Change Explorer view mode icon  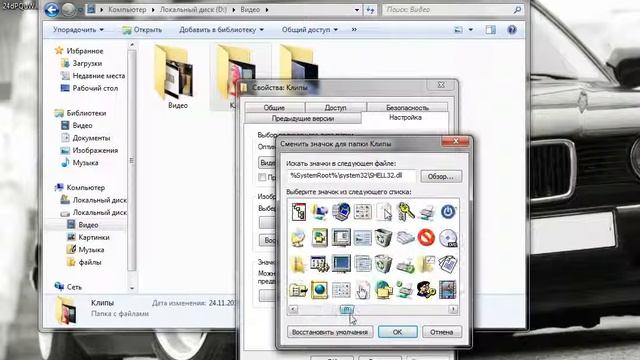(x=459, y=29)
